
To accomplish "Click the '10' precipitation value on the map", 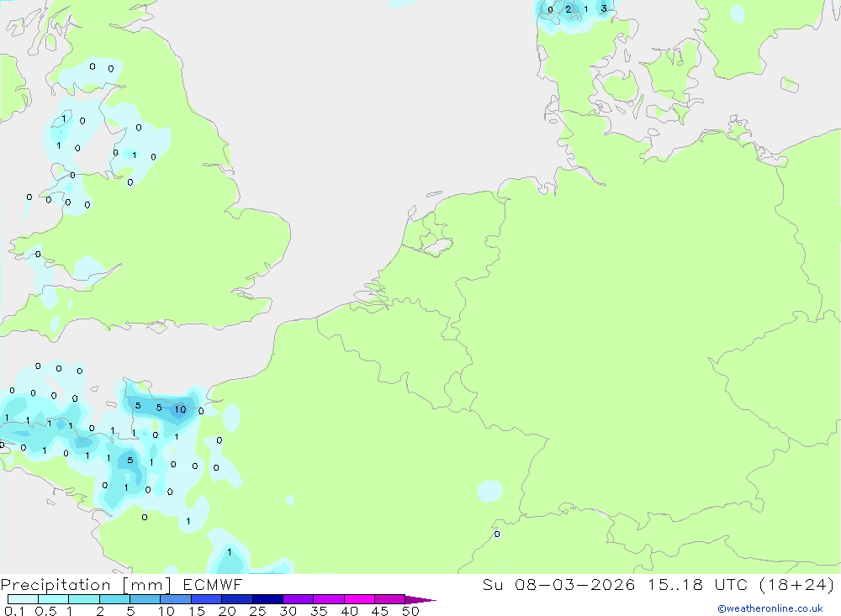I will click(x=180, y=409).
